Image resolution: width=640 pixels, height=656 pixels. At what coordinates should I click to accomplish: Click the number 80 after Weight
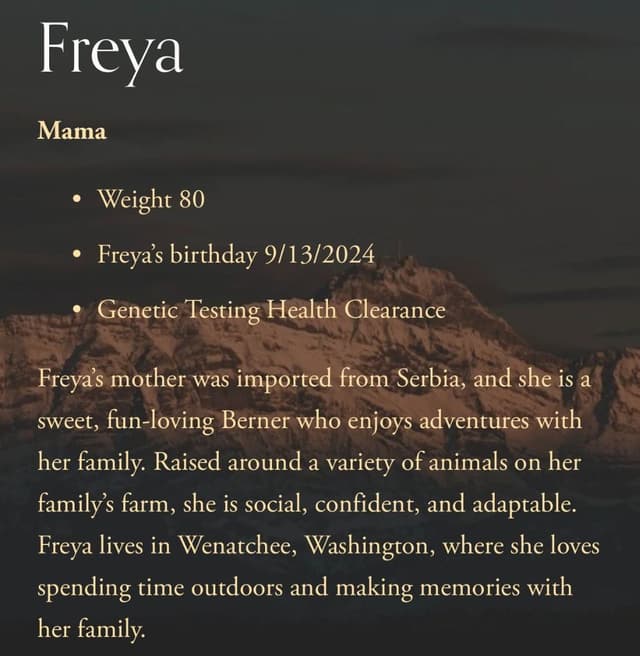[x=192, y=199]
